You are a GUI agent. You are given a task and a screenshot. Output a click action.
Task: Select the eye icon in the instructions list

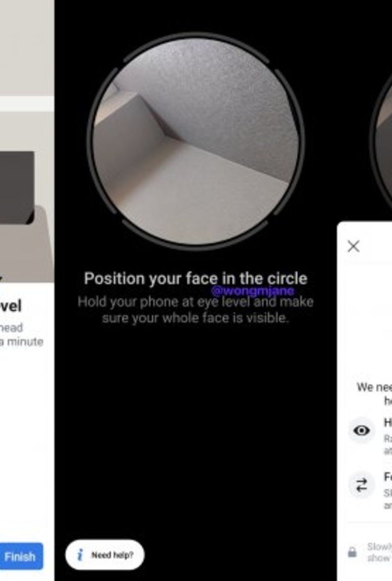pos(361,430)
